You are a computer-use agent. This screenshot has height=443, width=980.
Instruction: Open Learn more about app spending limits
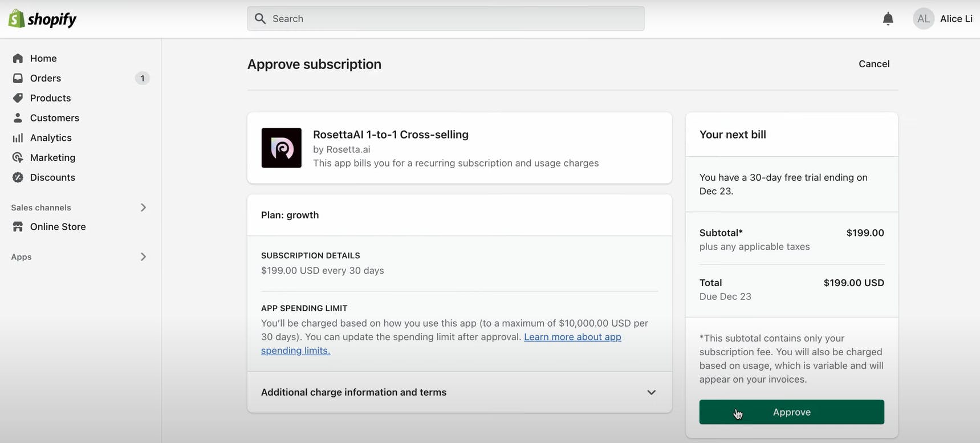441,344
